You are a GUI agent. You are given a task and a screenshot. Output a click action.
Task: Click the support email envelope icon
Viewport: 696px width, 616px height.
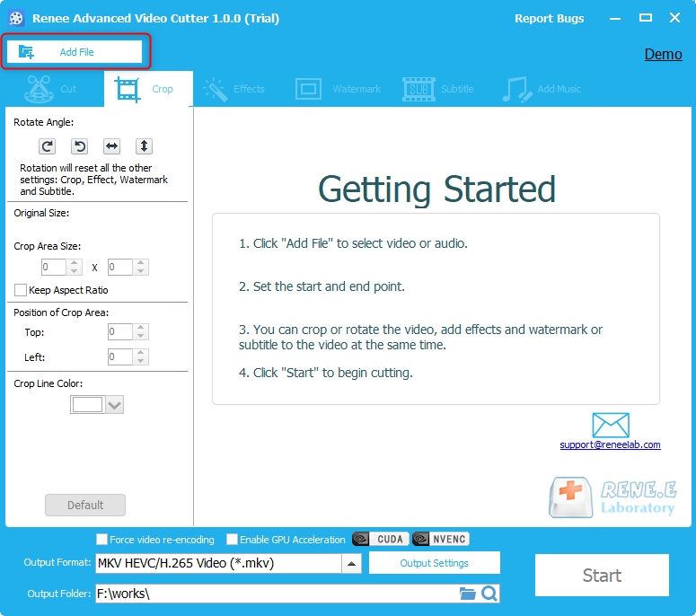(610, 425)
